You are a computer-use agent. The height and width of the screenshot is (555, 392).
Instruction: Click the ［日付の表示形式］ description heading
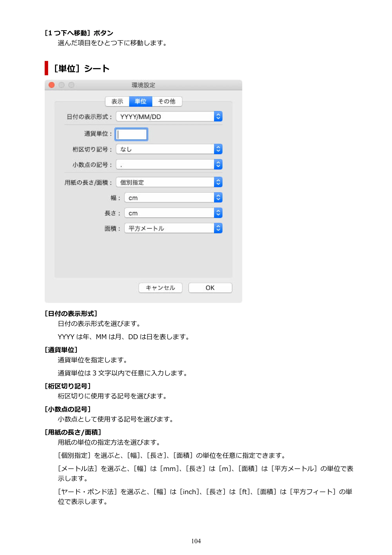[71, 313]
